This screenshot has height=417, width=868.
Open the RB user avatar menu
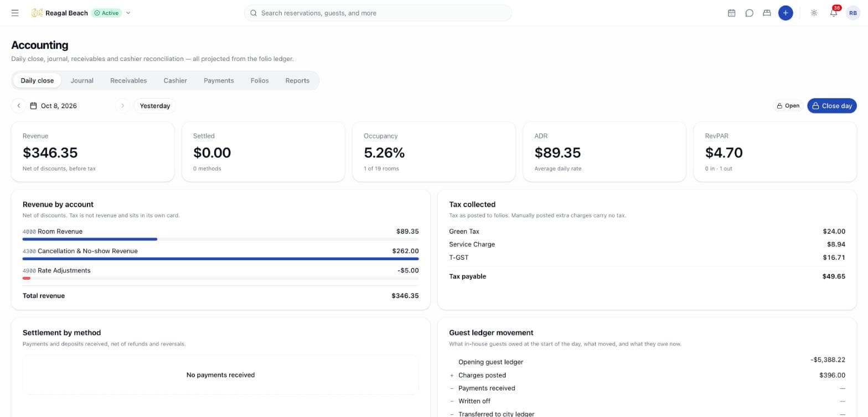point(853,13)
